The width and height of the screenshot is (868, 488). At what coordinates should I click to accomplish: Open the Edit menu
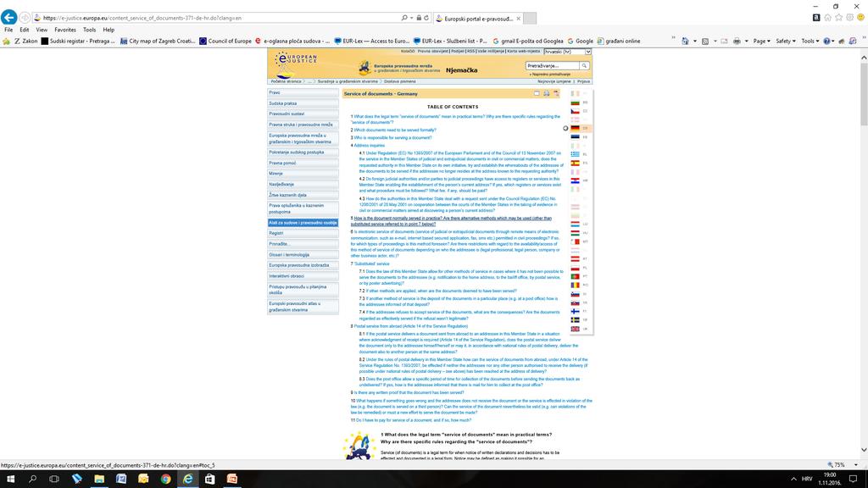tap(25, 30)
